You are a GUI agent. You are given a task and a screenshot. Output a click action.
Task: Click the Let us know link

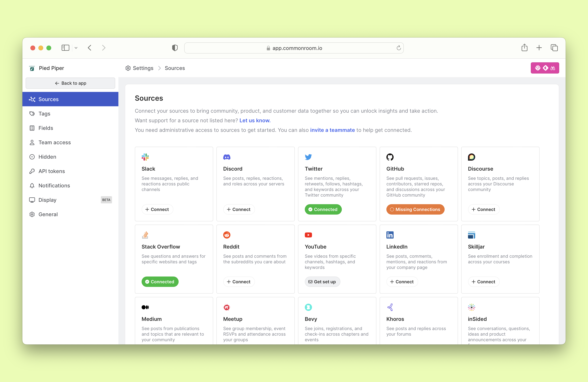click(x=255, y=120)
